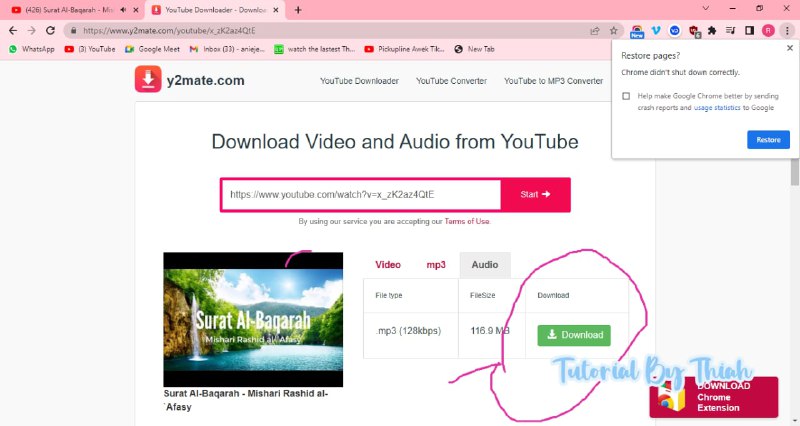Viewport: 800px width, 426px height.
Task: Open the usage statistics link
Action: [x=717, y=108]
